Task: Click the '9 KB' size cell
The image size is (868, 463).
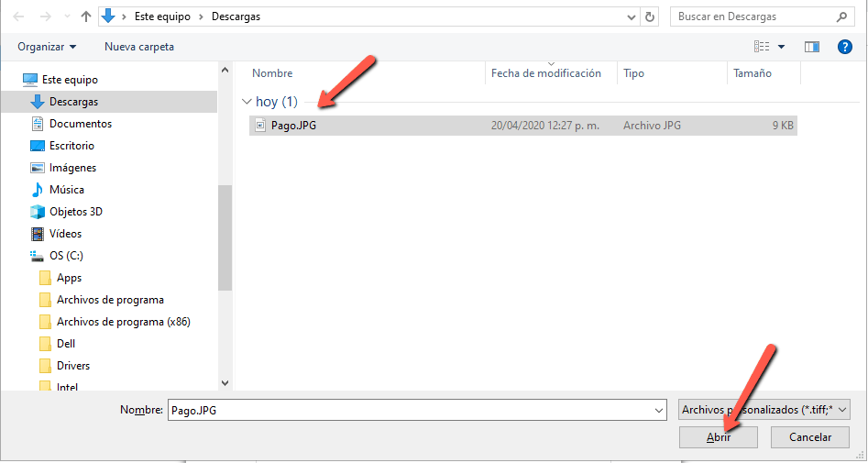Action: click(x=783, y=126)
